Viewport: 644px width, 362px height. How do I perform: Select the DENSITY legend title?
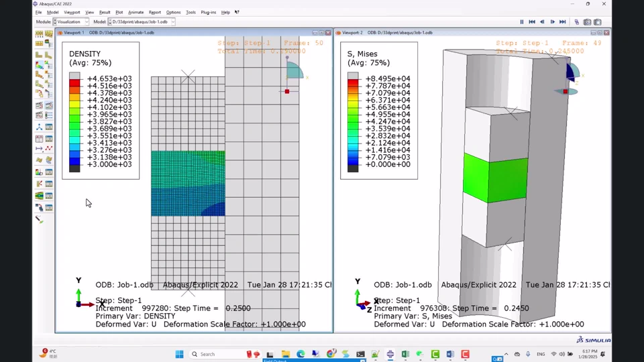[85, 54]
